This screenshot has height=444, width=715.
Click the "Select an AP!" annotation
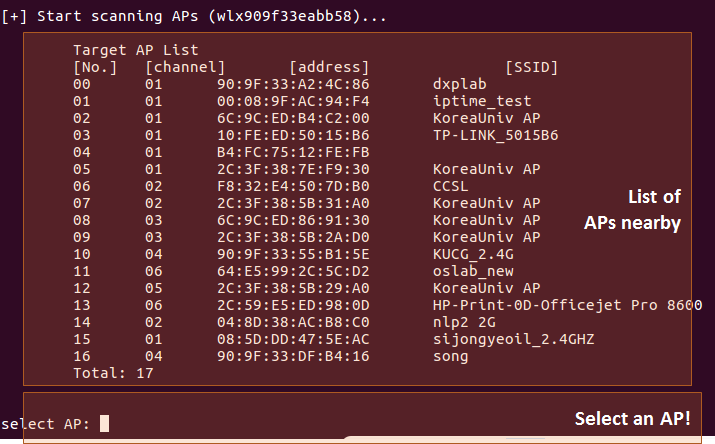631,418
